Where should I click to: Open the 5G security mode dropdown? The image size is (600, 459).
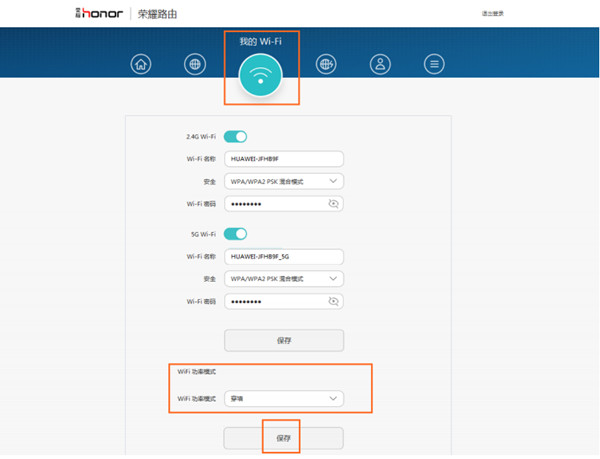[284, 278]
